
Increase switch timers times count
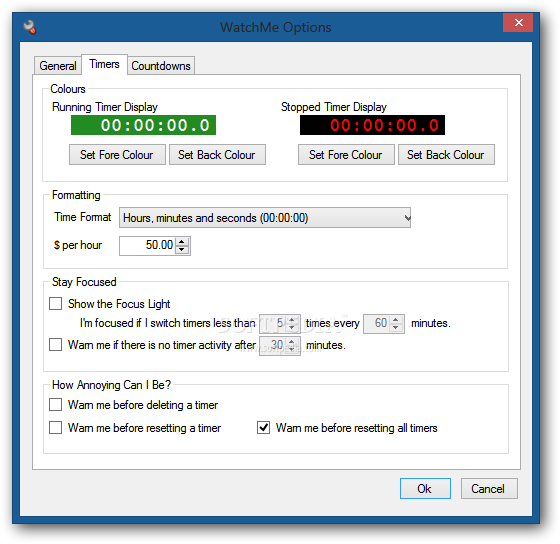292,320
